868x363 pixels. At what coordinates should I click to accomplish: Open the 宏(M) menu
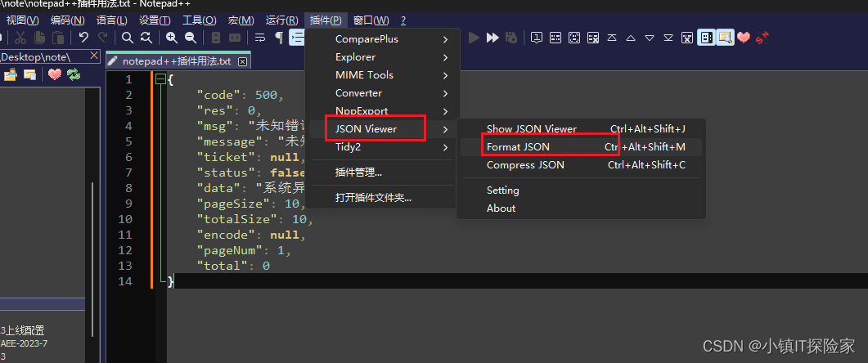[241, 20]
